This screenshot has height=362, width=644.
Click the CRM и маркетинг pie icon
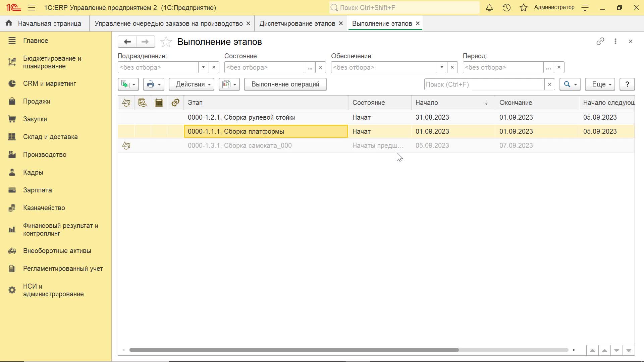[x=12, y=83]
